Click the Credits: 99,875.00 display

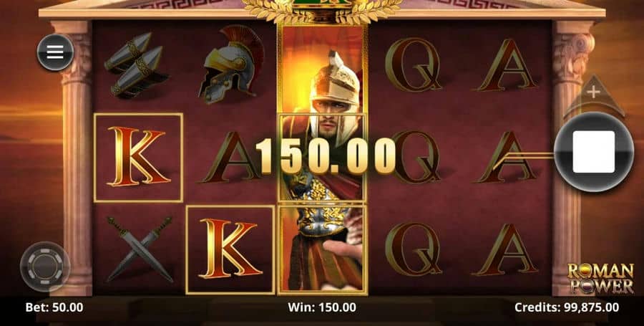(567, 307)
